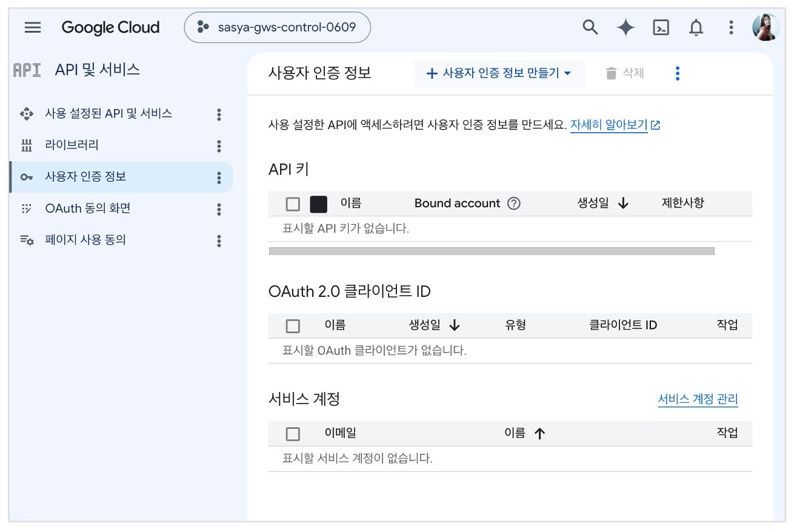Tick the select-all checkbox in API 키 table
The image size is (794, 532).
(293, 204)
